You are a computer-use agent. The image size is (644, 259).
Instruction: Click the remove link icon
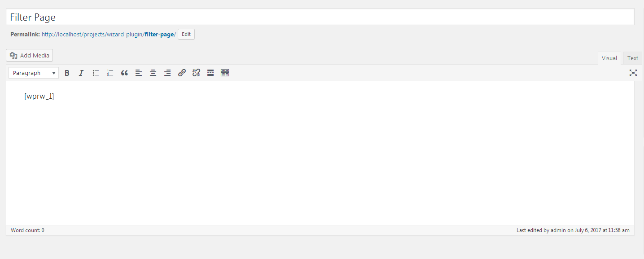click(x=196, y=73)
